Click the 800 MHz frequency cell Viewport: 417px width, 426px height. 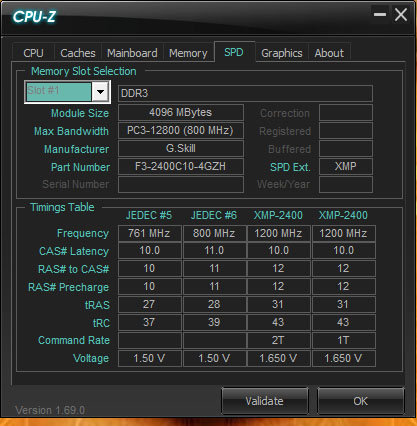click(214, 233)
